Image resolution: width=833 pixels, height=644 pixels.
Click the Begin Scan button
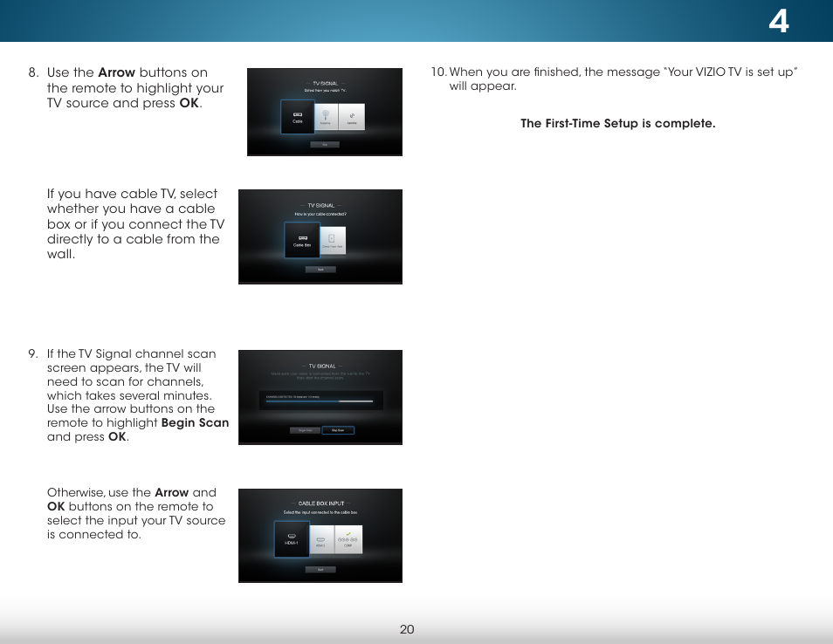pos(306,430)
